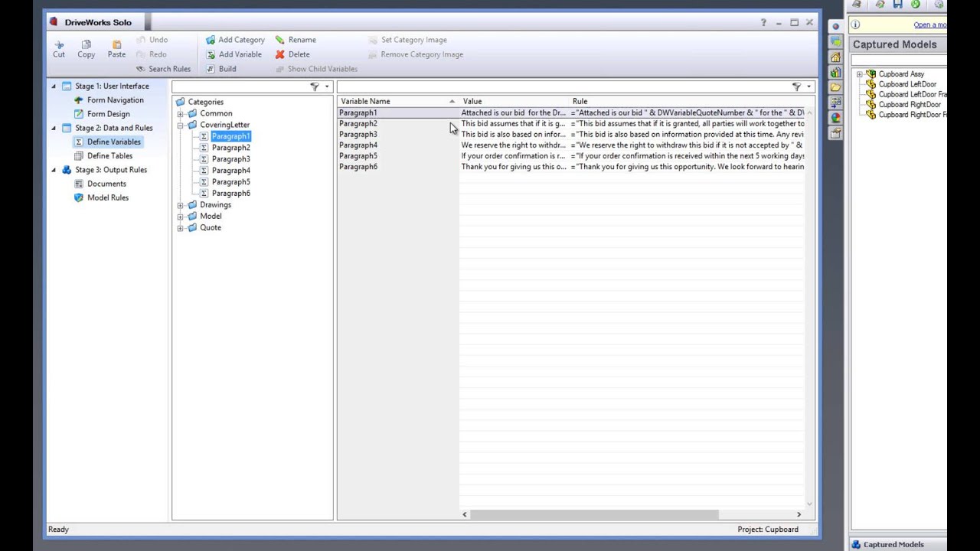
Task: Click task pane speech bubbles icon
Action: click(835, 41)
